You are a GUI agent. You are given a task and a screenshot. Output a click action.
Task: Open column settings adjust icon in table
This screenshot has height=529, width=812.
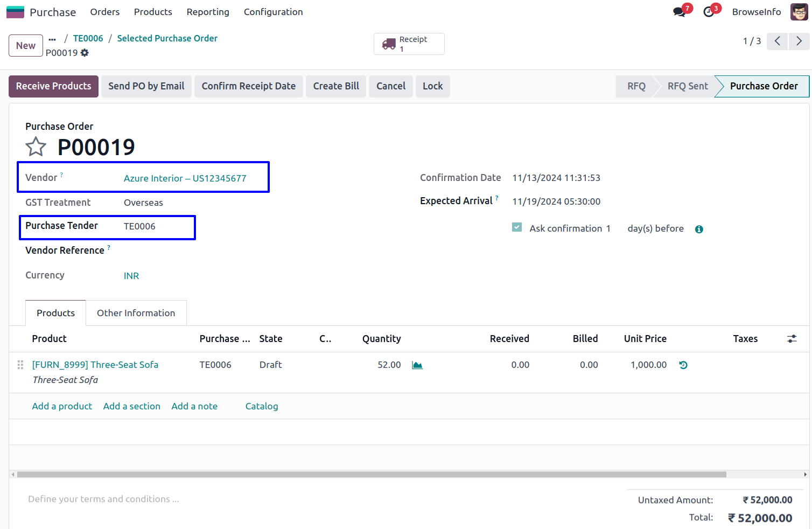point(792,339)
